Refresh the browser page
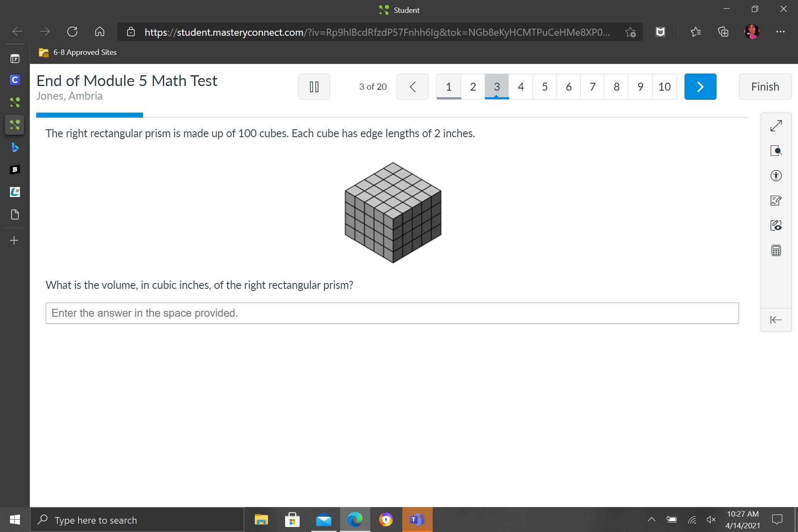This screenshot has width=798, height=532. (72, 32)
